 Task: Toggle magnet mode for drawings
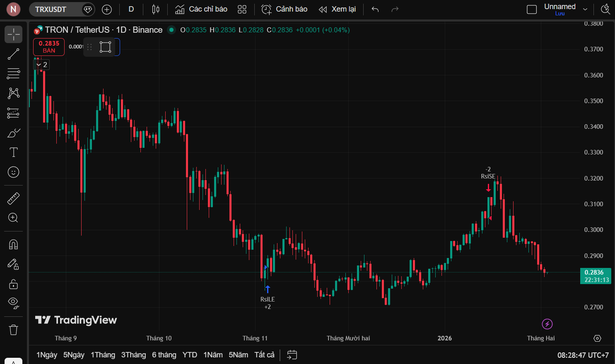(13, 245)
